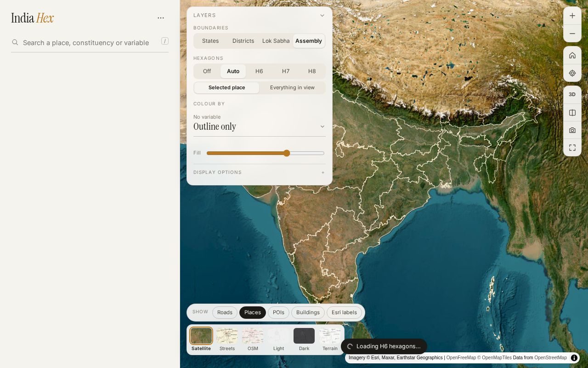Choose H8 hexagon resolution

pyautogui.click(x=312, y=71)
